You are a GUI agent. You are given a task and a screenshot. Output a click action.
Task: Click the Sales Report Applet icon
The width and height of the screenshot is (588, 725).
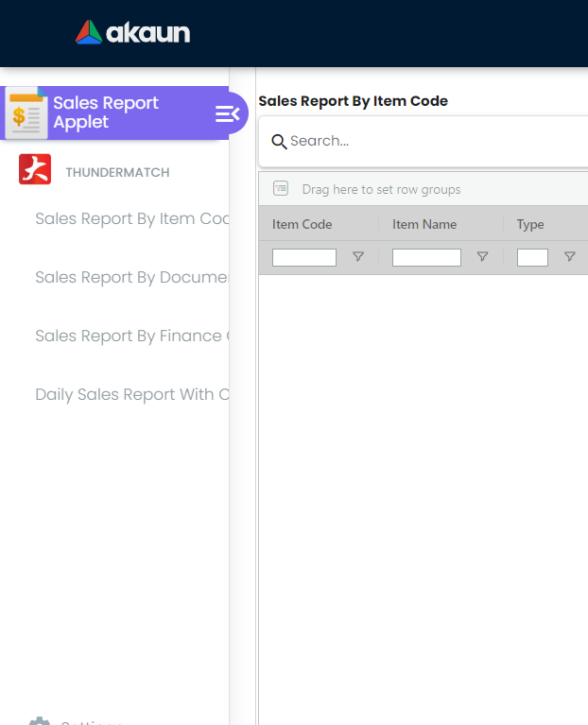[x=26, y=113]
